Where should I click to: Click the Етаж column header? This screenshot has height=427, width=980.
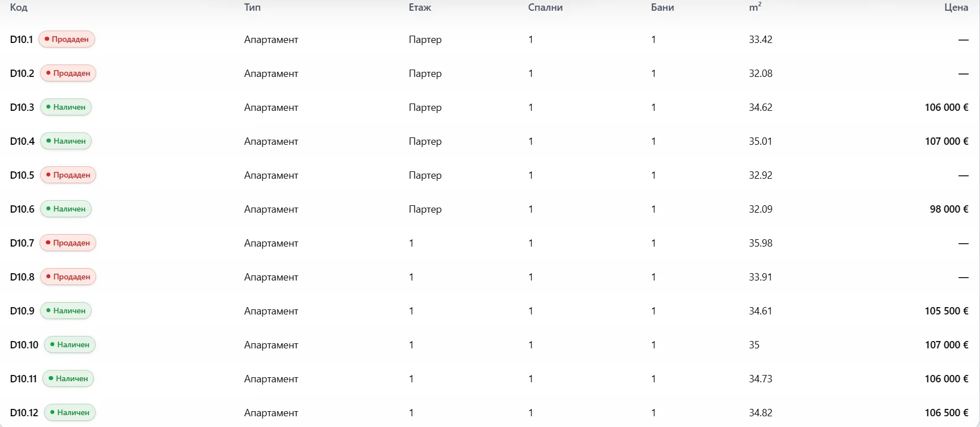coord(420,7)
